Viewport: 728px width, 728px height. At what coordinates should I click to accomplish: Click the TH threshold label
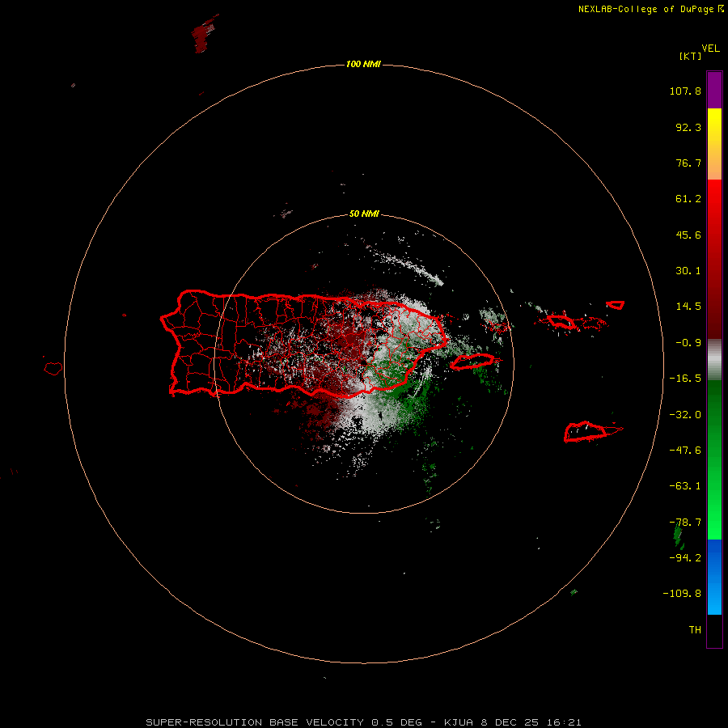[695, 630]
